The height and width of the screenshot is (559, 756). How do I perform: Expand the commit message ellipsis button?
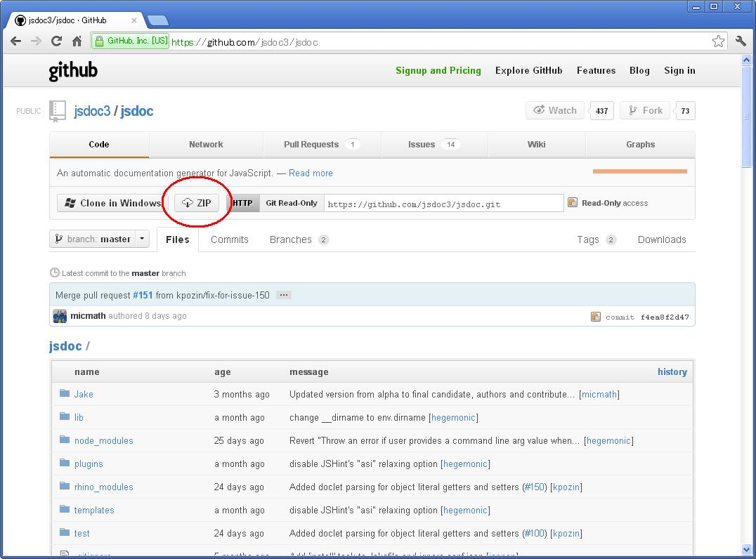click(284, 295)
